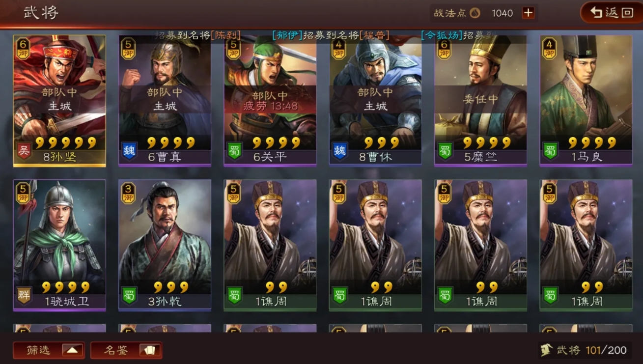The height and width of the screenshot is (364, 643).
Task: Open the 1马良 general card
Action: pyautogui.click(x=586, y=100)
